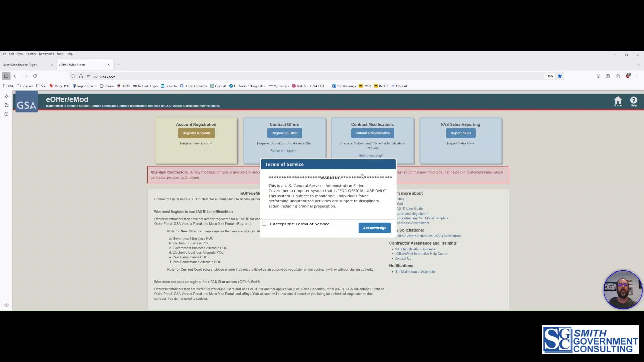Image resolution: width=644 pixels, height=362 pixels.
Task: Open the Import Genius bookmark
Action: click(85, 86)
